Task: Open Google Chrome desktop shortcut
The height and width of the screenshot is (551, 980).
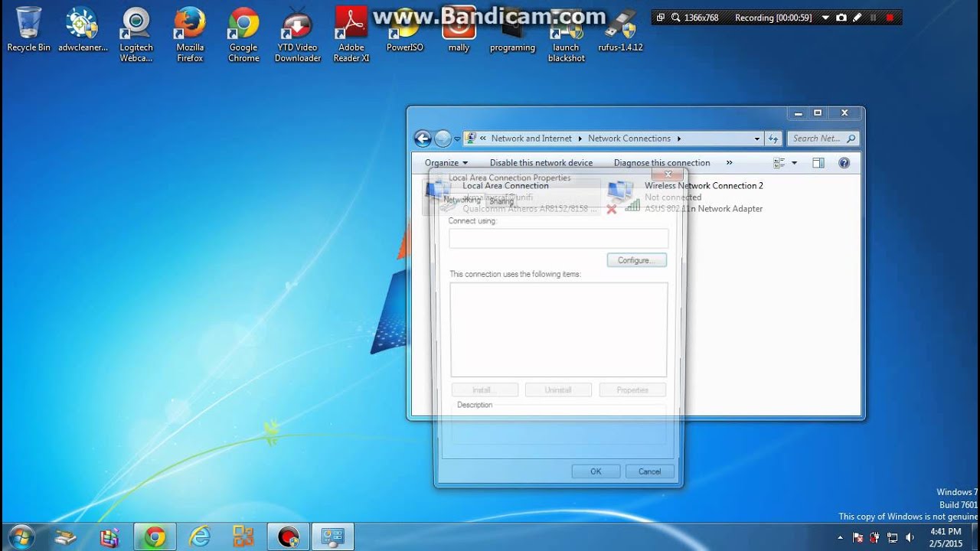Action: click(x=243, y=36)
